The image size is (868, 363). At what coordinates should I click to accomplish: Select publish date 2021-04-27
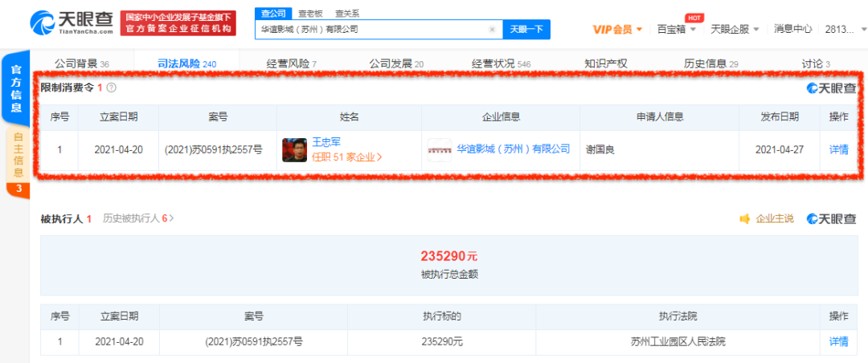point(780,149)
